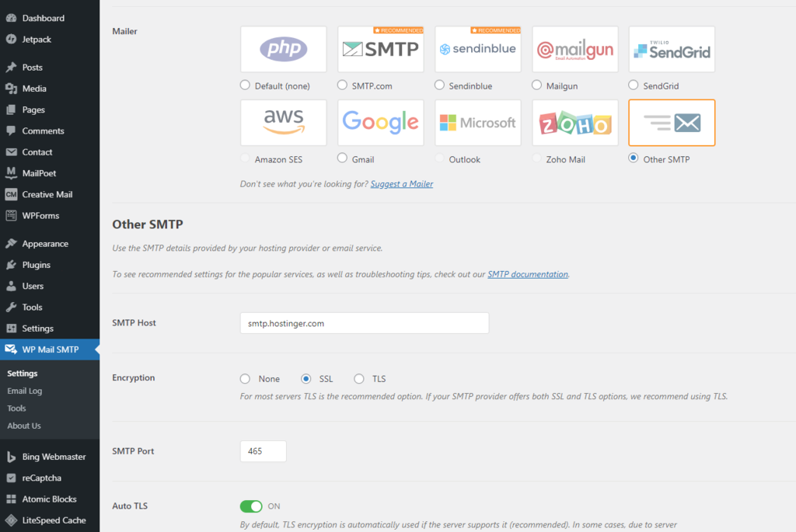Click the Pages icon in the sidebar
796x532 pixels.
11,110
